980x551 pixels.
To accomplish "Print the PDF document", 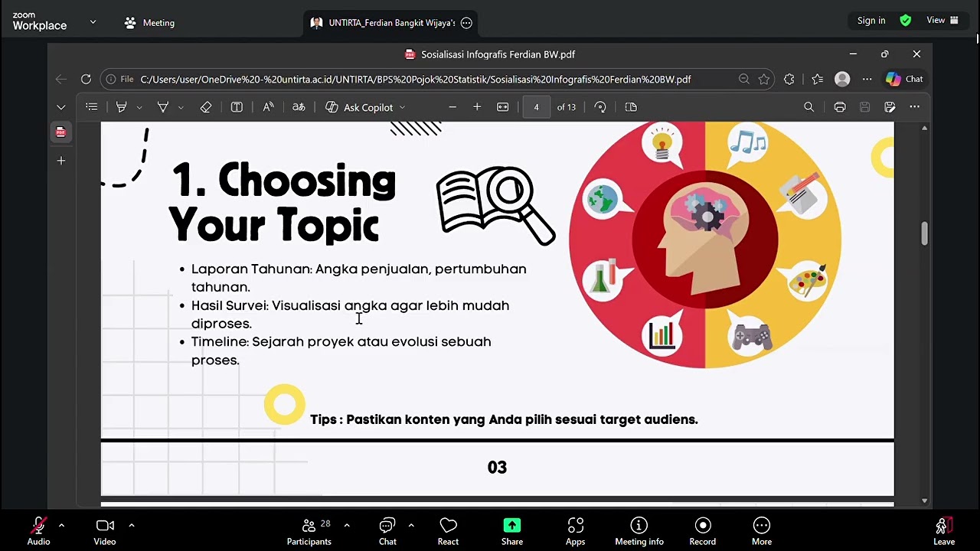I will [840, 107].
